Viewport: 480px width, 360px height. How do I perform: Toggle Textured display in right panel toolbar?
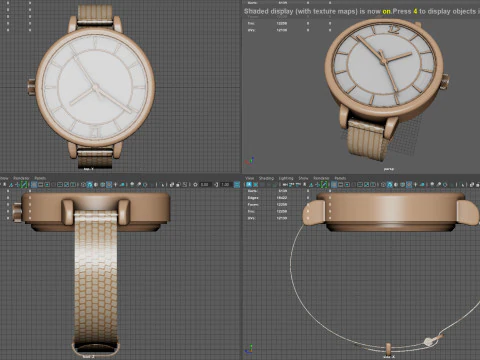point(409,184)
